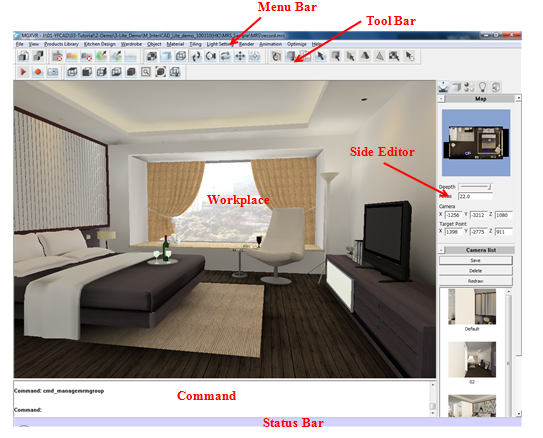Image resolution: width=543 pixels, height=438 pixels.
Task: Open the Kitchen Design menu
Action: pos(99,44)
